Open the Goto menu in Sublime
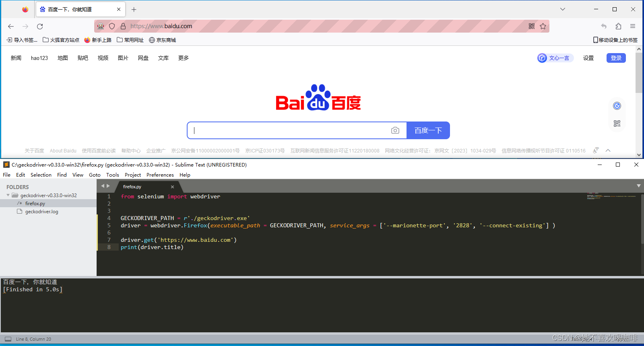Viewport: 644px width, 346px height. click(95, 175)
